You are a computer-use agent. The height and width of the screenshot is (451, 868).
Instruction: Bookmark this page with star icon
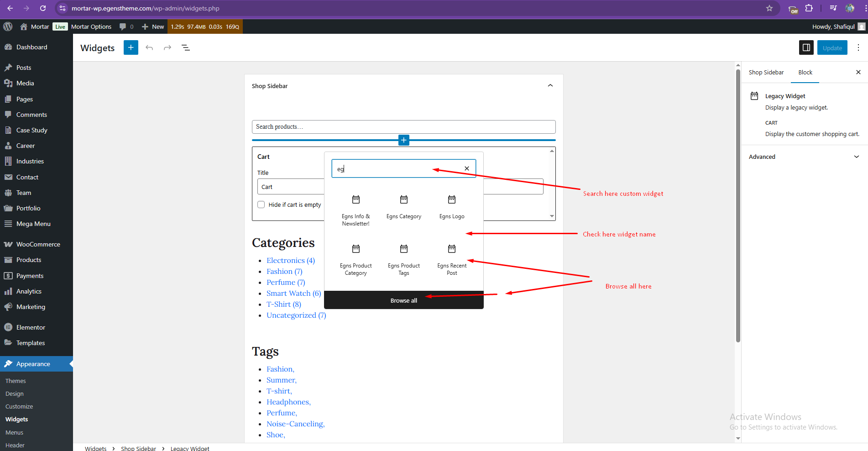coord(769,8)
